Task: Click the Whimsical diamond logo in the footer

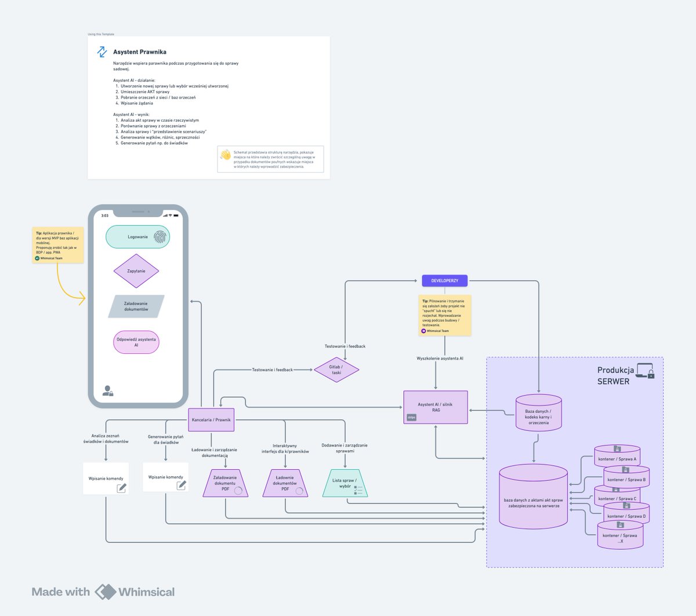Action: (x=106, y=592)
